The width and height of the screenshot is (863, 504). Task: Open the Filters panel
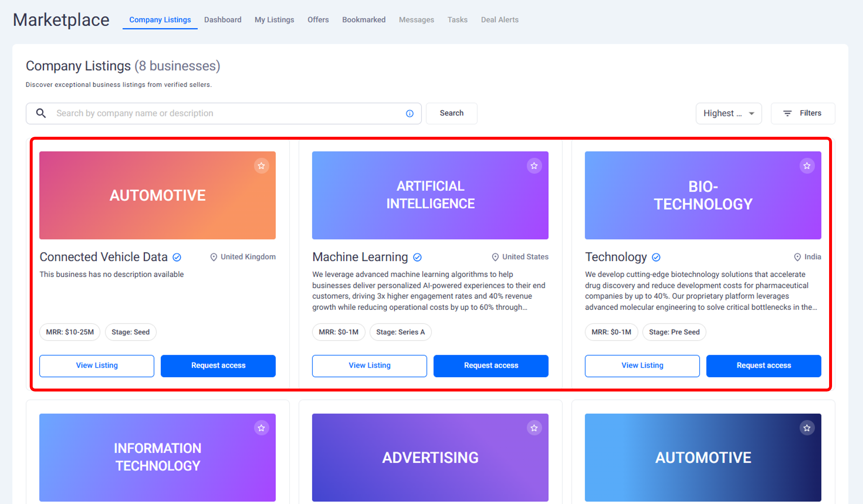tap(802, 113)
